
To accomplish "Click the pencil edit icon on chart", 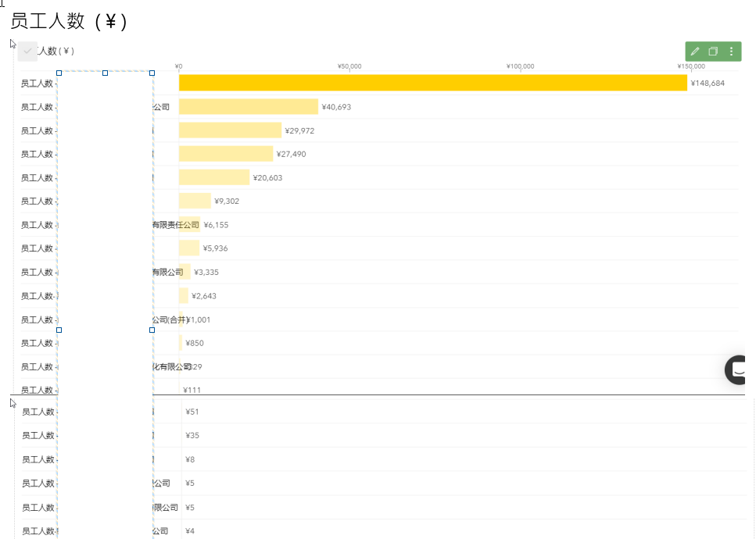I will click(x=695, y=52).
